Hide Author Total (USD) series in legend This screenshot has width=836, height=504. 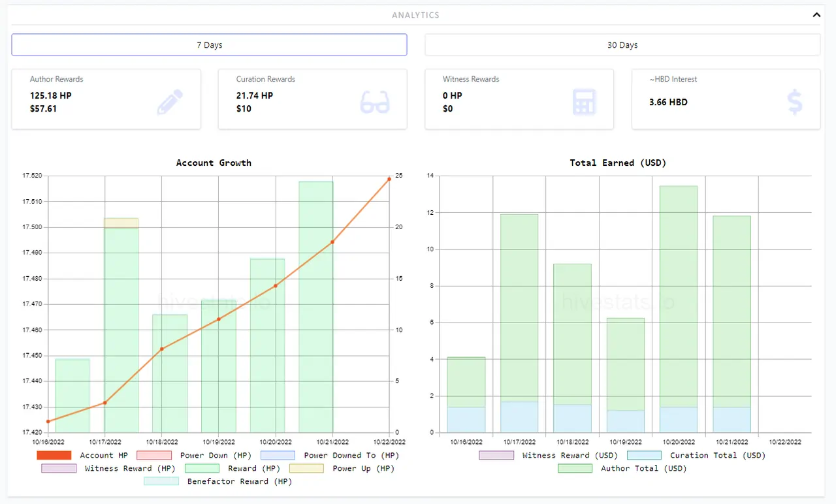(622, 468)
